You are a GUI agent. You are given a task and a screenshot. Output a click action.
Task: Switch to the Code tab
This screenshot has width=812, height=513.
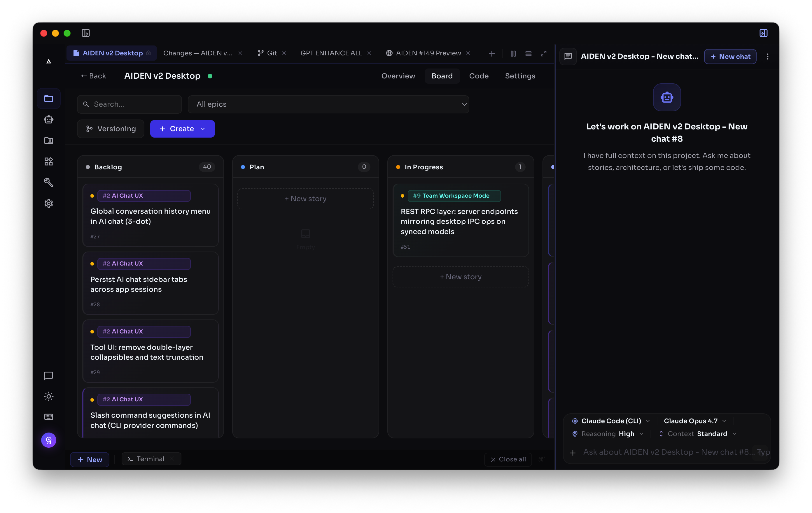tap(479, 76)
